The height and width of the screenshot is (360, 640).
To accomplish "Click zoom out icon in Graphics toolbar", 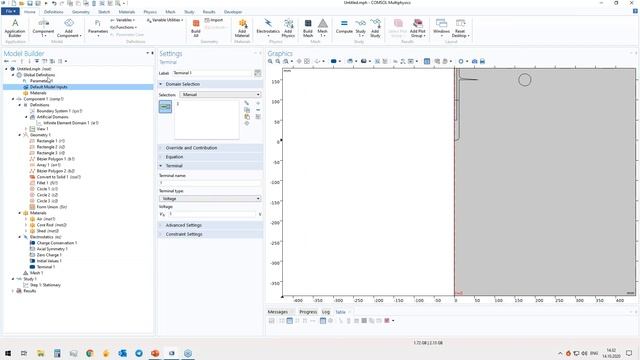I will tap(278, 61).
